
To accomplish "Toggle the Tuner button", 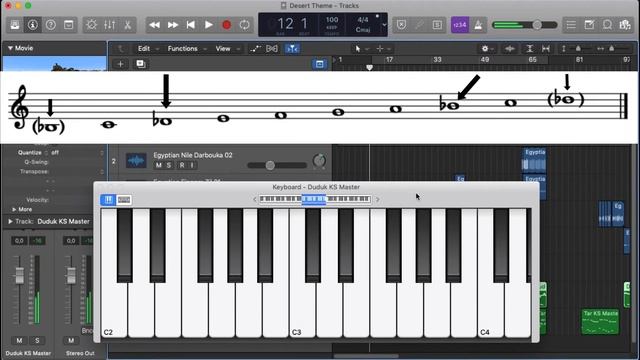I will point(419,25).
